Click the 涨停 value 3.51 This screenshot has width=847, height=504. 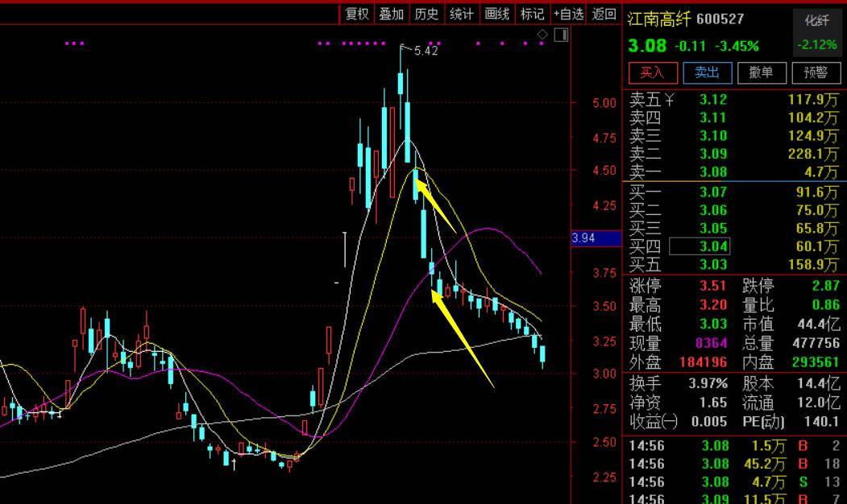[x=713, y=286]
